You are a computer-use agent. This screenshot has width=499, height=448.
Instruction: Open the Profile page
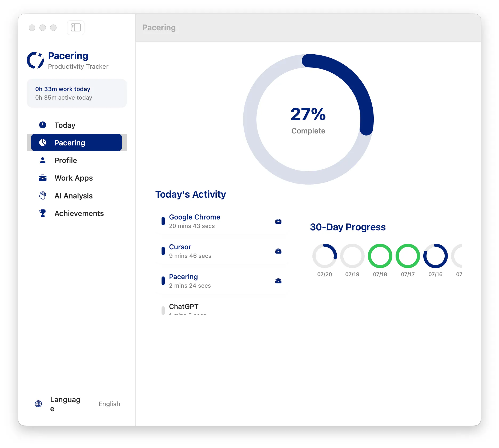point(77,160)
